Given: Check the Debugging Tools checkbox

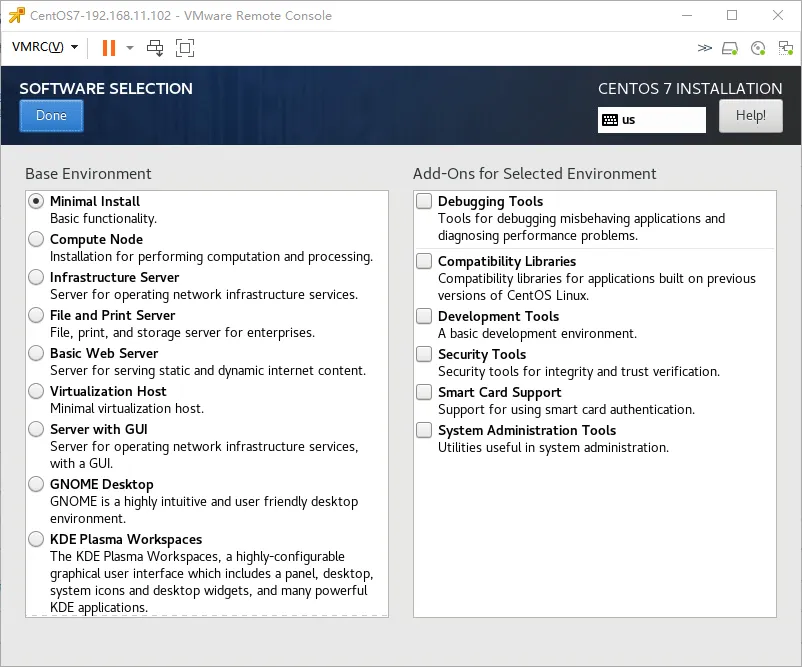Looking at the screenshot, I should (425, 202).
